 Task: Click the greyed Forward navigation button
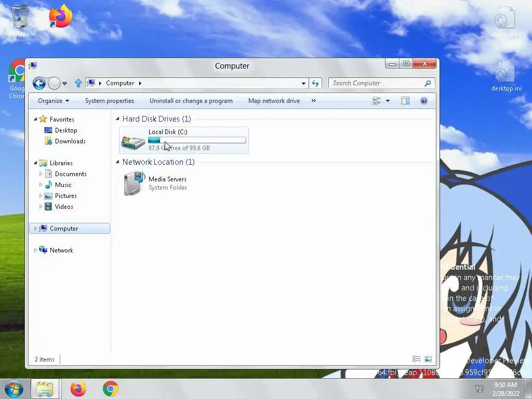pyautogui.click(x=54, y=83)
